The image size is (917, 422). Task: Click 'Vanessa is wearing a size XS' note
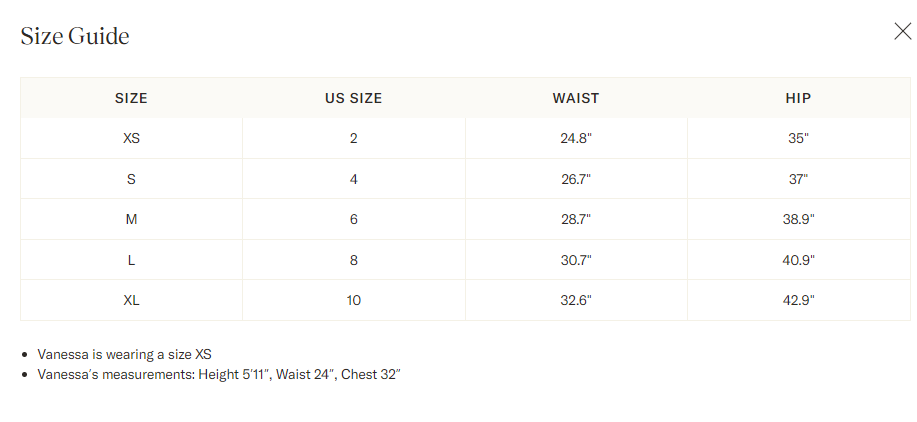[x=125, y=354]
